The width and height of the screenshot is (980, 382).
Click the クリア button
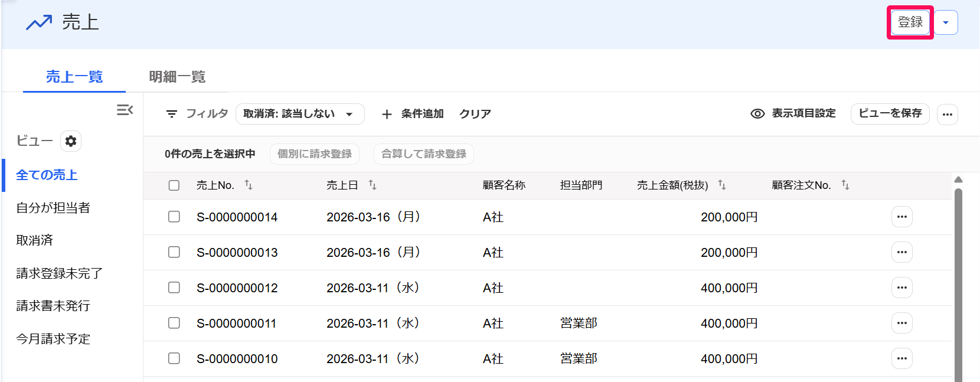tap(475, 114)
